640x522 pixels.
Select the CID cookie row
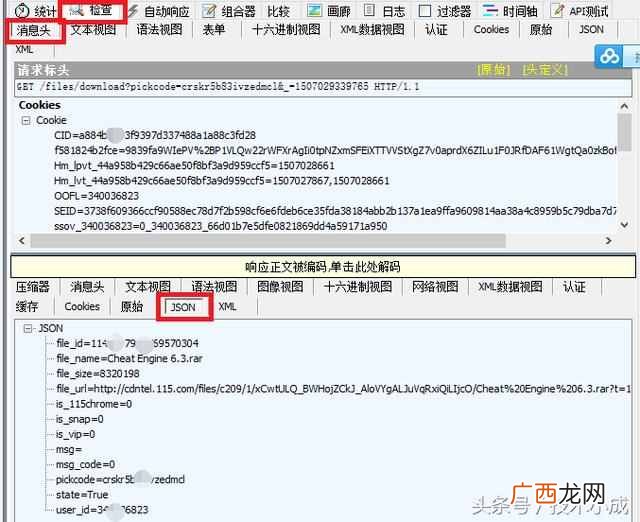click(x=155, y=135)
